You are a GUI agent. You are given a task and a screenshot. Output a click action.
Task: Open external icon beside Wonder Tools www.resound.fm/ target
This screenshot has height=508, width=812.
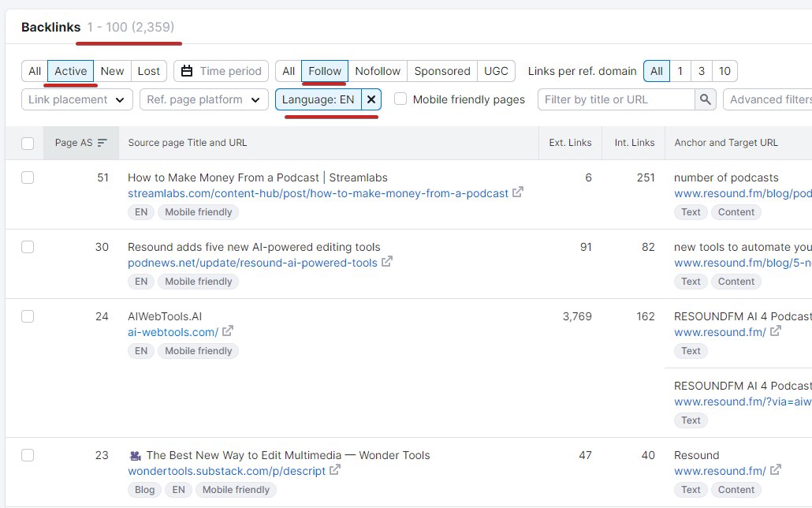tap(775, 470)
